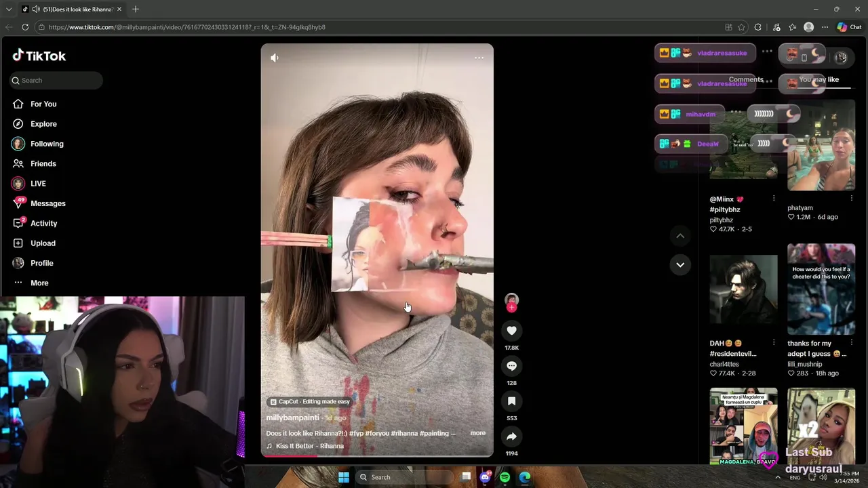Add this page to favorites with star
The width and height of the screenshot is (868, 488).
pos(741,27)
